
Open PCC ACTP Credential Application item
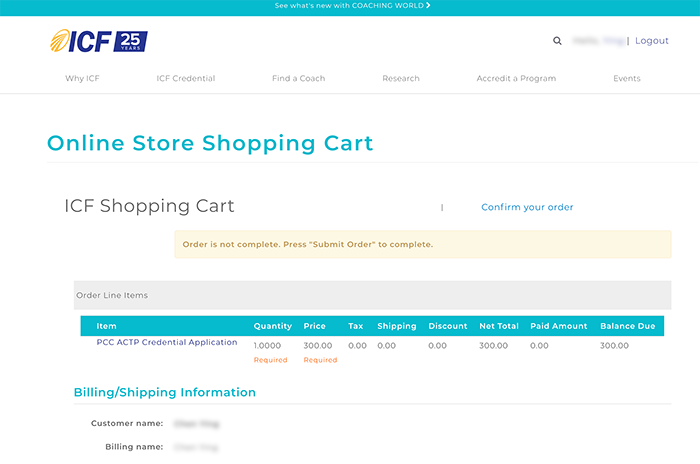coord(167,343)
